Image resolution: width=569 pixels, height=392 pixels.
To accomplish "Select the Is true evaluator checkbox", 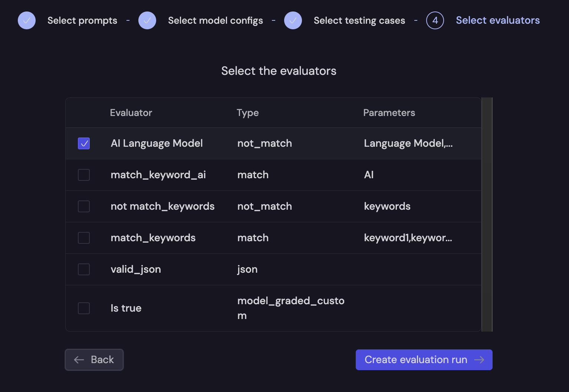I will click(x=83, y=308).
